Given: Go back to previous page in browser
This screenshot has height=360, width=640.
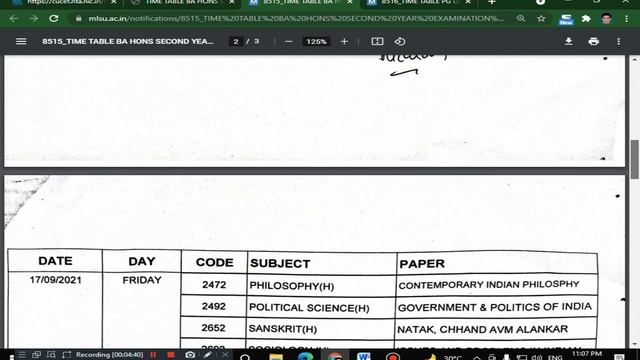Looking at the screenshot, I should click(13, 18).
